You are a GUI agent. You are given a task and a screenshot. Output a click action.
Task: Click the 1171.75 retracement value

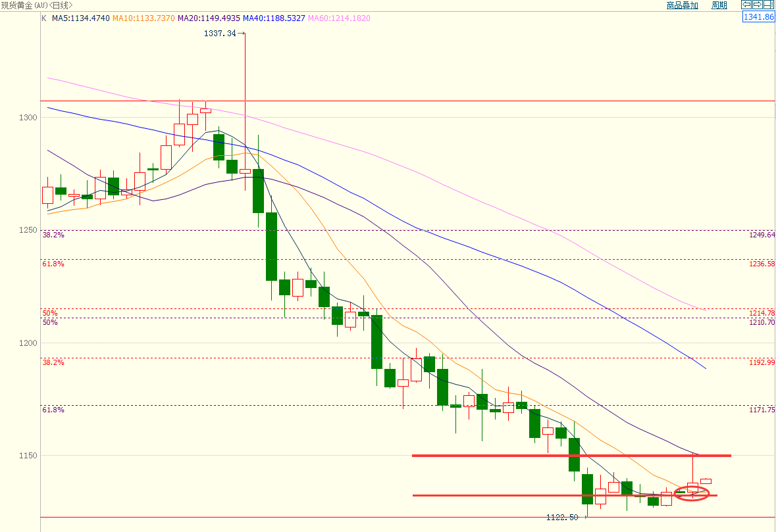click(762, 410)
